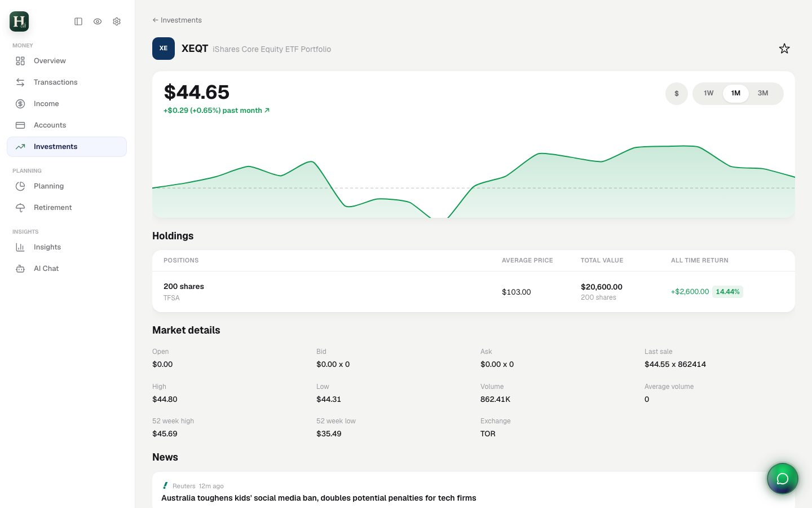Click the Volume value 862.41K
Screen dimensions: 812x508
click(495, 399)
